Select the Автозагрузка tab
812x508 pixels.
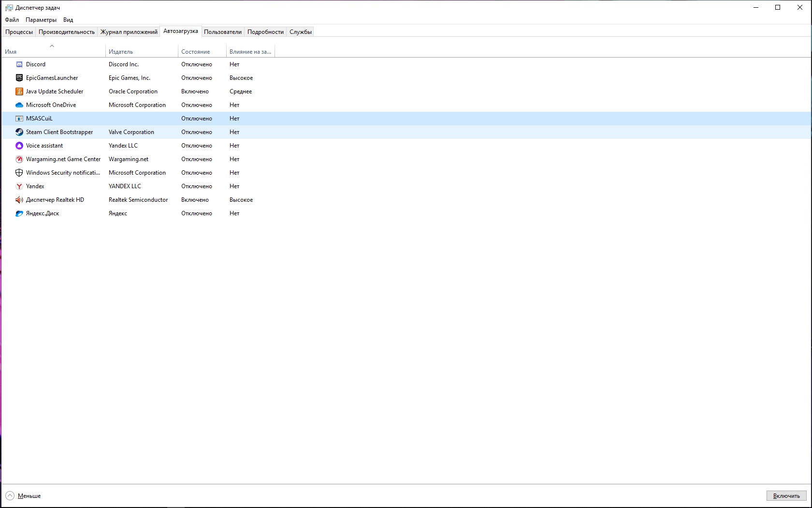181,31
